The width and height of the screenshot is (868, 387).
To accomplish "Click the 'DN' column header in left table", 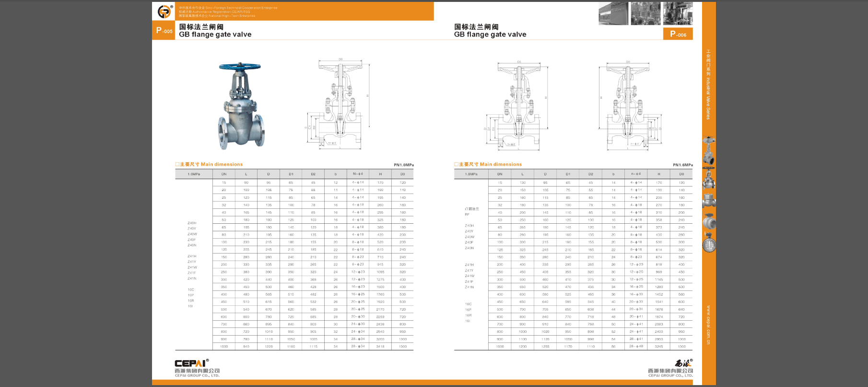I will 224,174.
